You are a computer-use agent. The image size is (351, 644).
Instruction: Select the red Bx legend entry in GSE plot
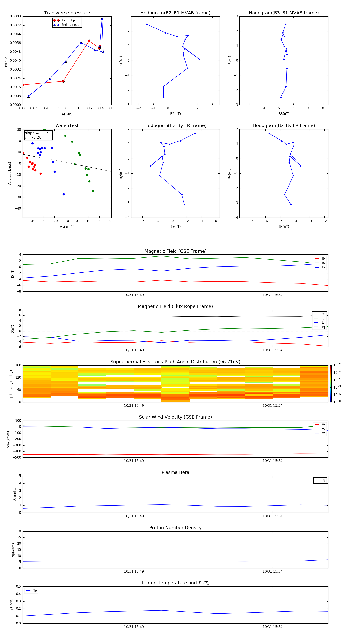[x=320, y=259]
